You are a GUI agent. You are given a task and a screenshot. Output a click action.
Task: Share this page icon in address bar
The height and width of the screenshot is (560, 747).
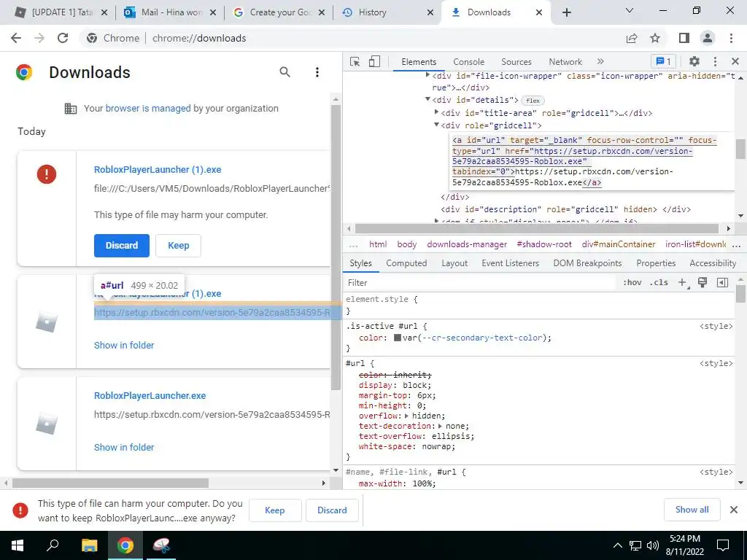[632, 38]
